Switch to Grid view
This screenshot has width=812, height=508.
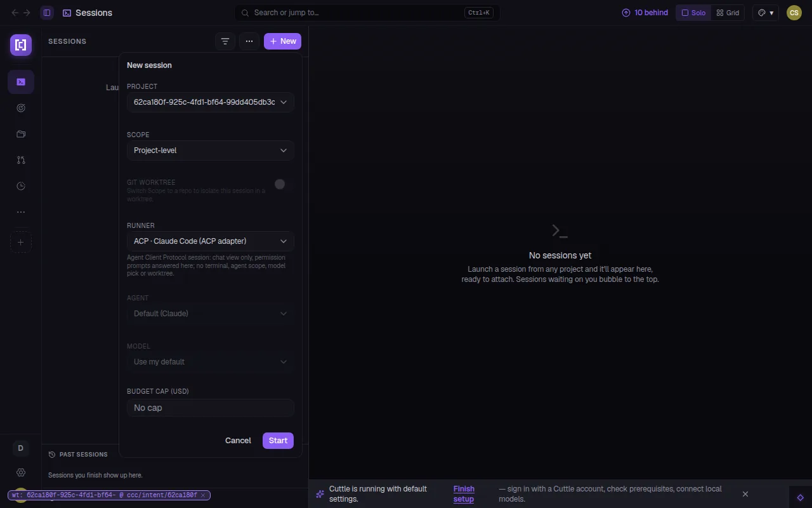(728, 13)
